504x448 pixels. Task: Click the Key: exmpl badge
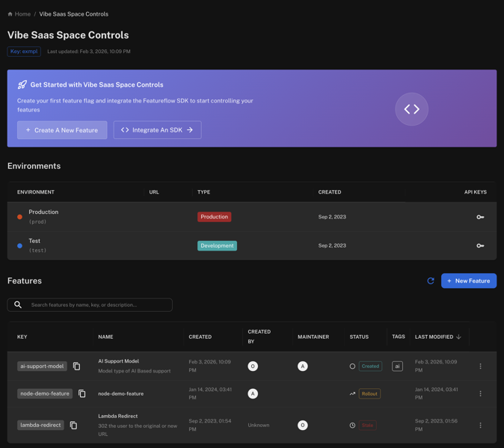[x=24, y=52]
